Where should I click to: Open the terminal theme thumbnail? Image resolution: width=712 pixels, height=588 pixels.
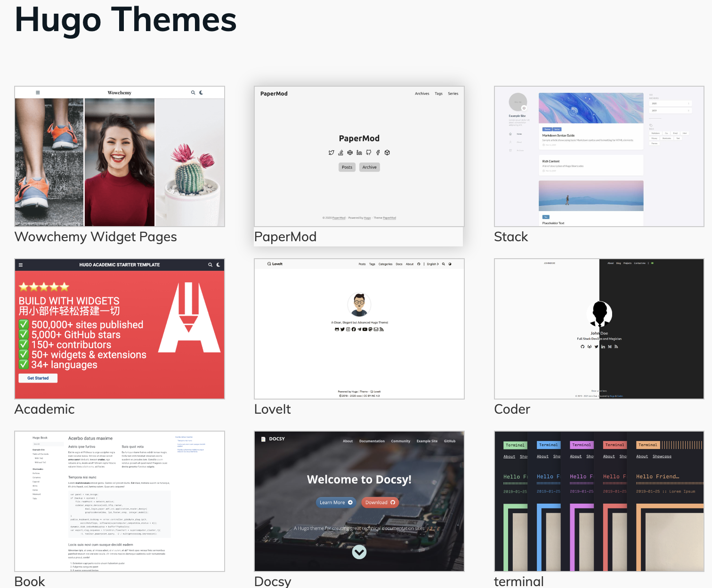point(599,501)
